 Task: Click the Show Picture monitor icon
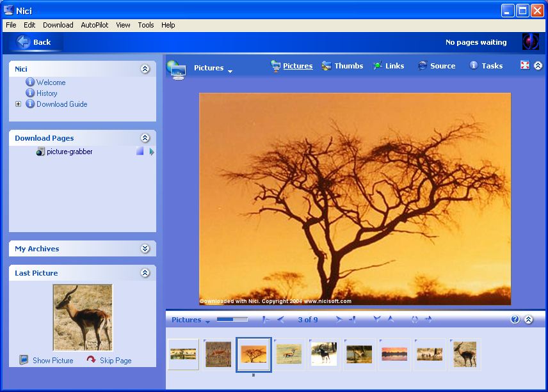24,360
